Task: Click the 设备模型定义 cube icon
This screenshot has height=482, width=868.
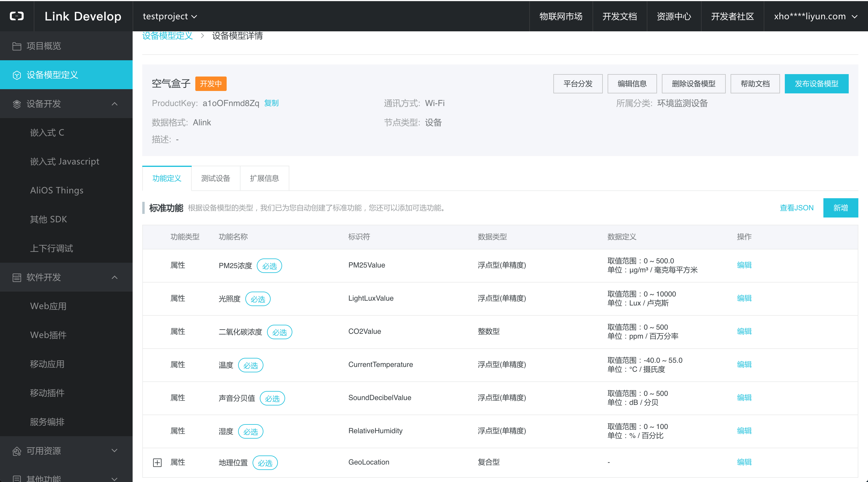Action: pos(17,75)
